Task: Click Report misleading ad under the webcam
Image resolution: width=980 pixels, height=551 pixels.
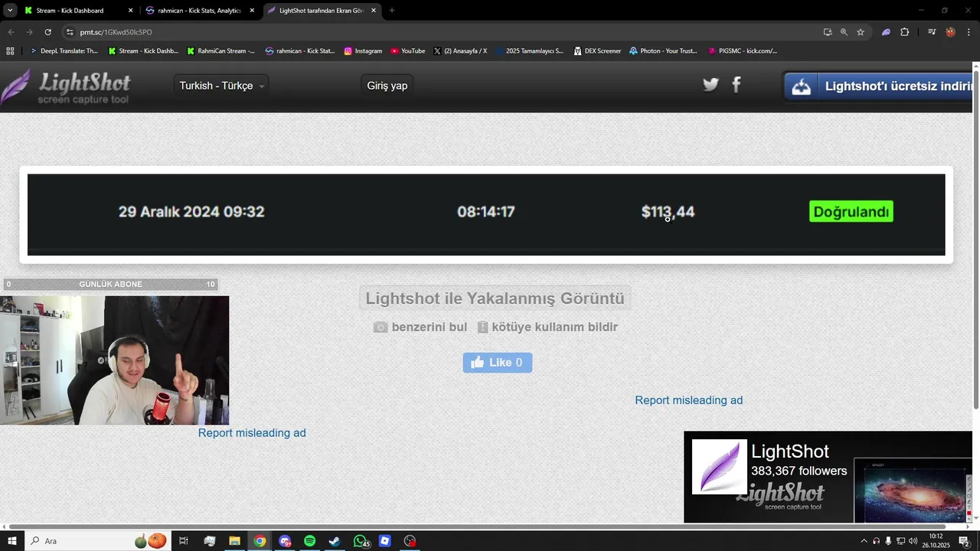Action: (252, 433)
